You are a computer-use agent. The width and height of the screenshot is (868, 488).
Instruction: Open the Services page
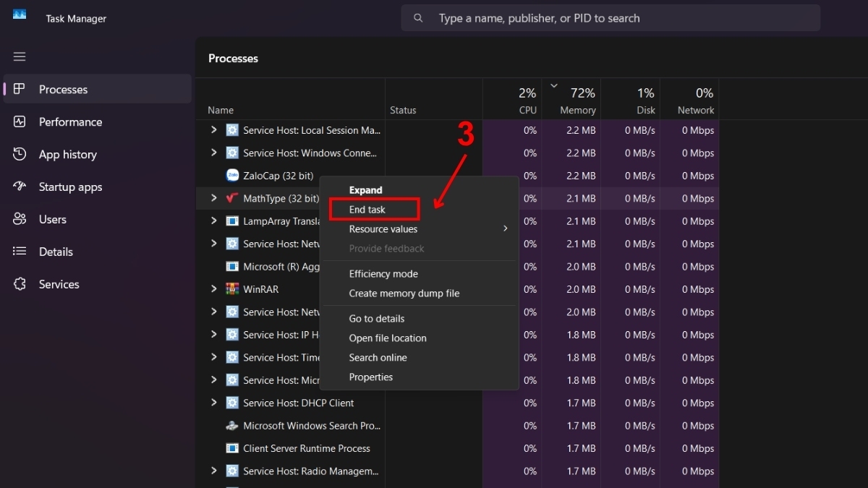click(98, 284)
